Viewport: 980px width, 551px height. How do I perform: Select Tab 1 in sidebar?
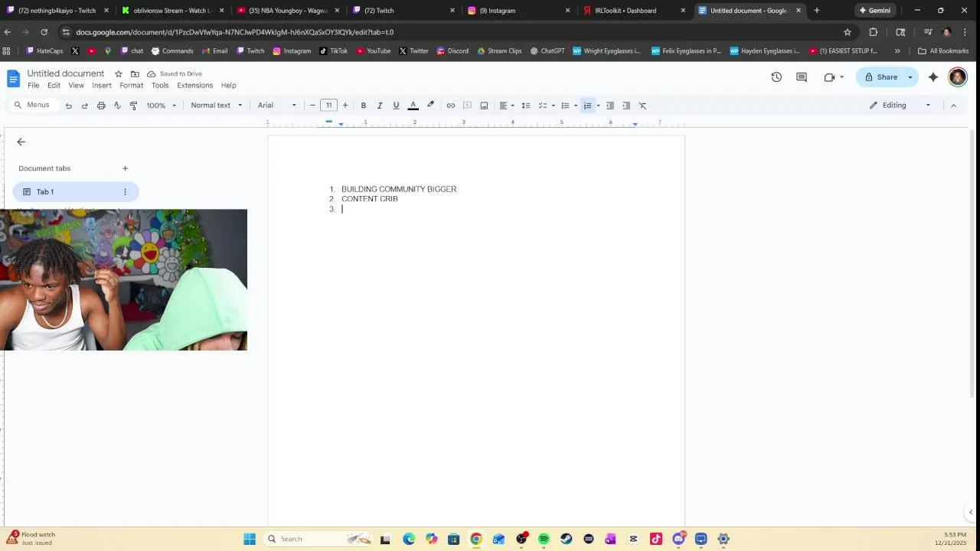(x=75, y=192)
